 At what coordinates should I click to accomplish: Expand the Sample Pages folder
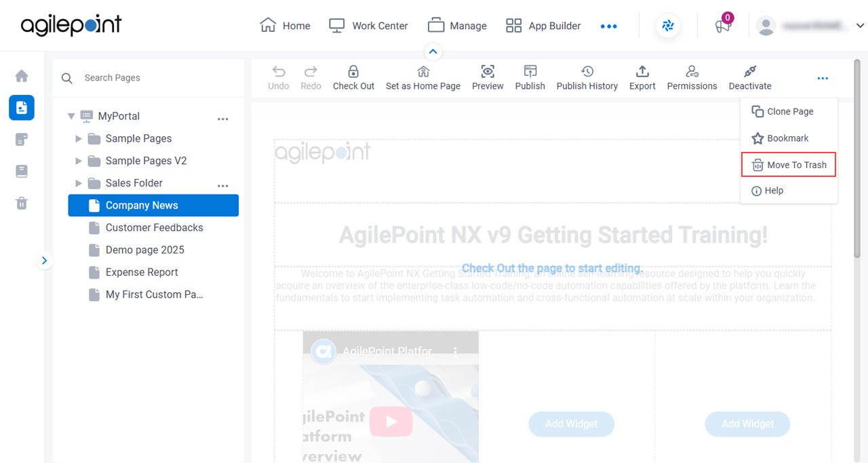79,138
